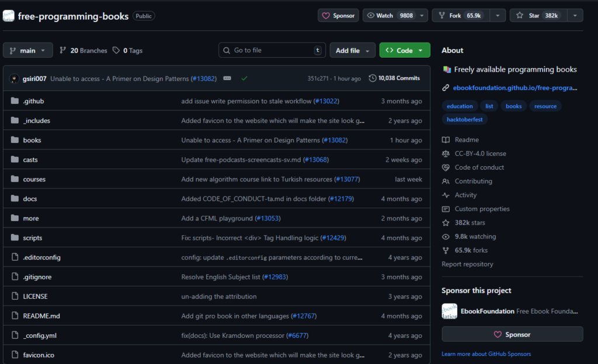Open the Fork options dropdown arrow

[498, 16]
